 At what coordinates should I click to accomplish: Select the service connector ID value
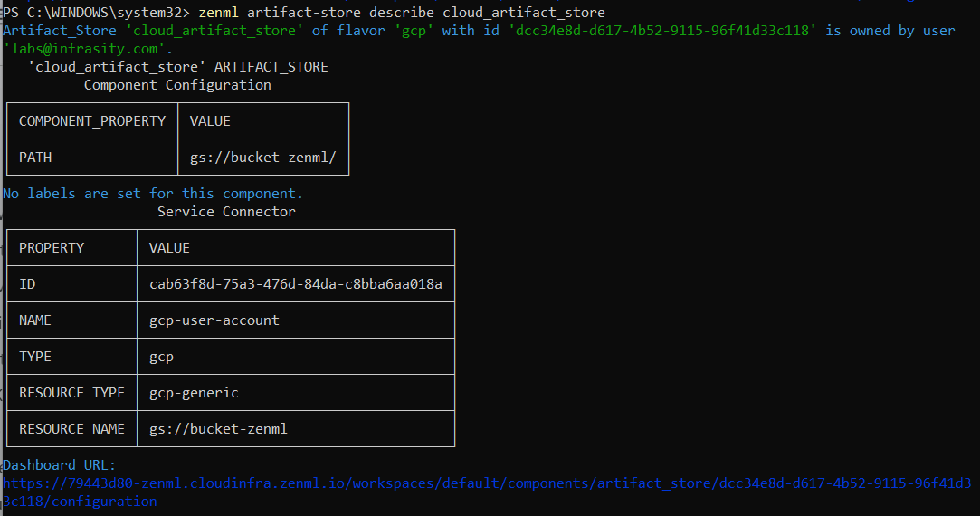click(x=295, y=284)
